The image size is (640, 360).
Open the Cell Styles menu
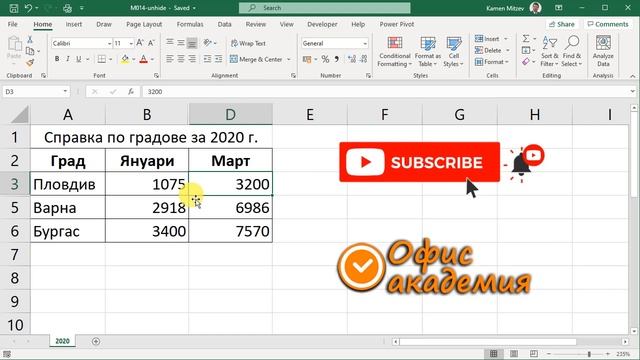coord(453,52)
